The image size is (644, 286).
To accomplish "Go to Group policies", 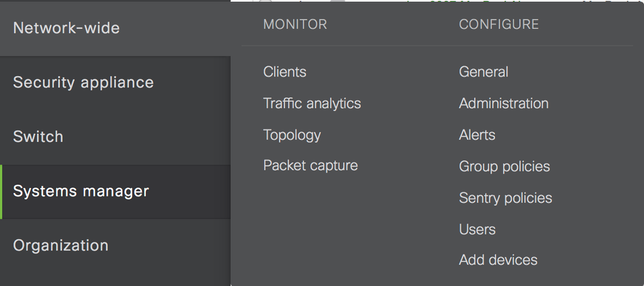I will [x=504, y=167].
